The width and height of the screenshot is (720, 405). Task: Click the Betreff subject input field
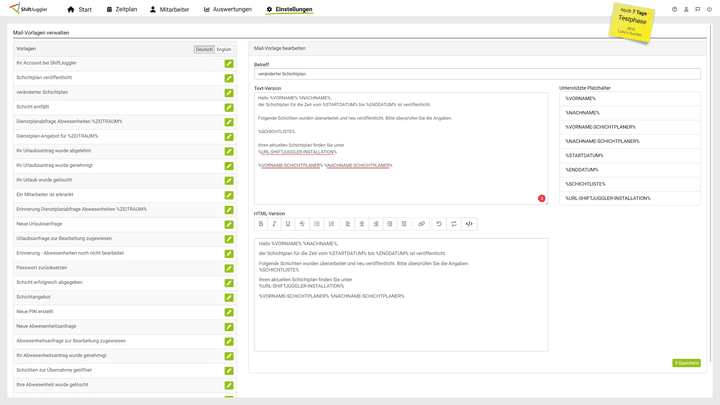click(x=477, y=74)
